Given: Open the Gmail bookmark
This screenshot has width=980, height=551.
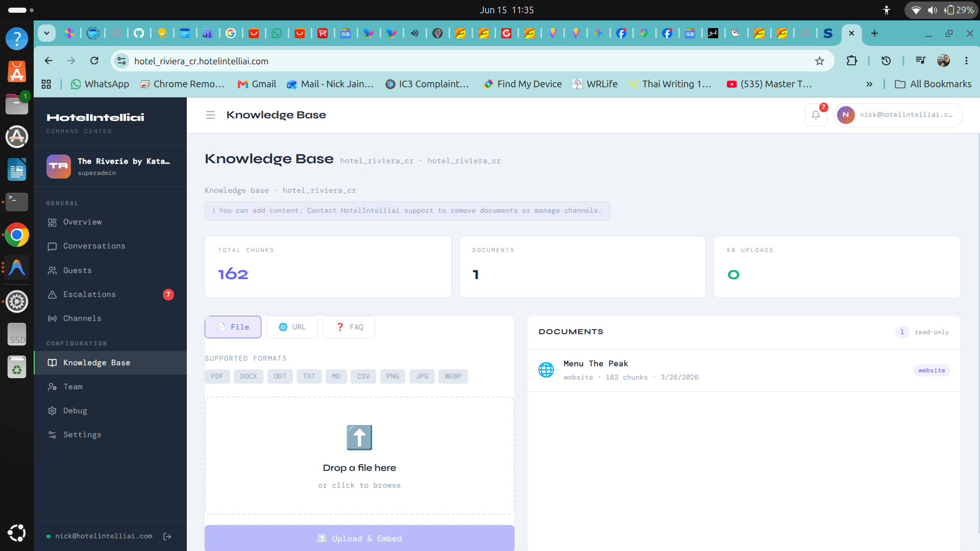Looking at the screenshot, I should coord(257,84).
